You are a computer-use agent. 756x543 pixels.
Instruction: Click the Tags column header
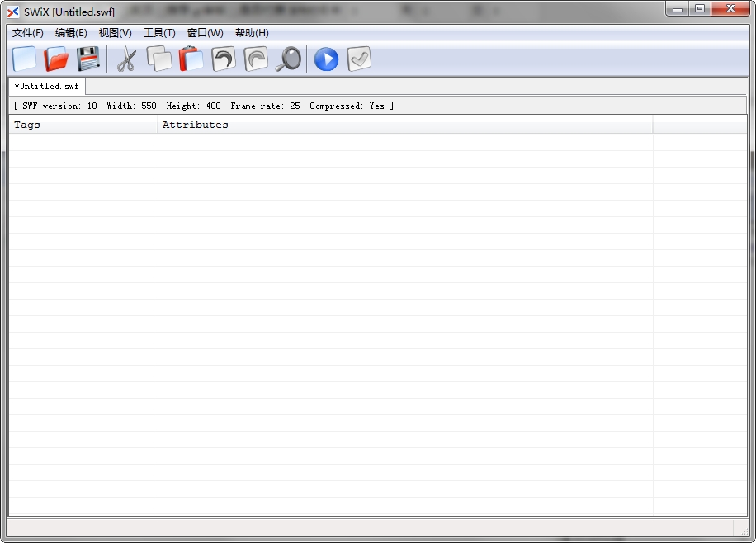click(83, 125)
